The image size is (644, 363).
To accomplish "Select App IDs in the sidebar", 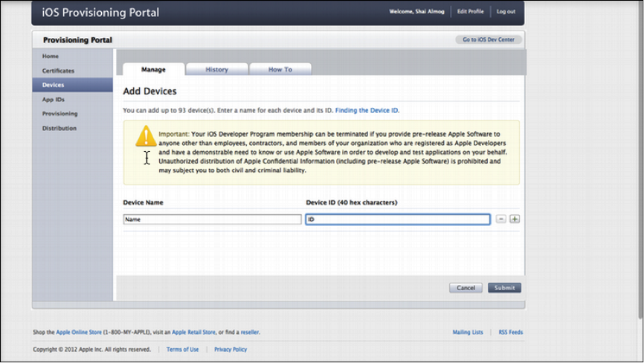I will point(54,99).
